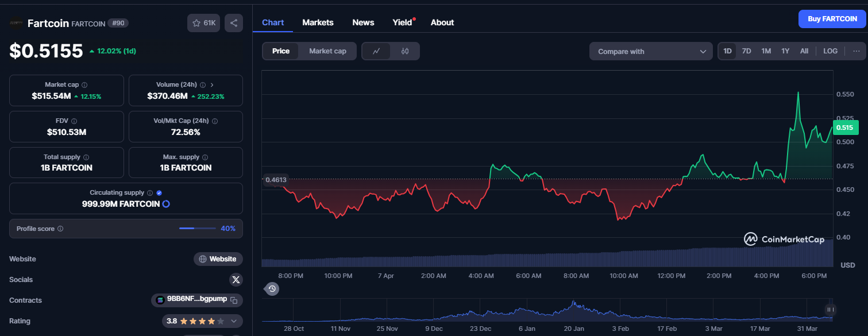868x336 pixels.
Task: Copy the contract address icon
Action: tap(234, 300)
